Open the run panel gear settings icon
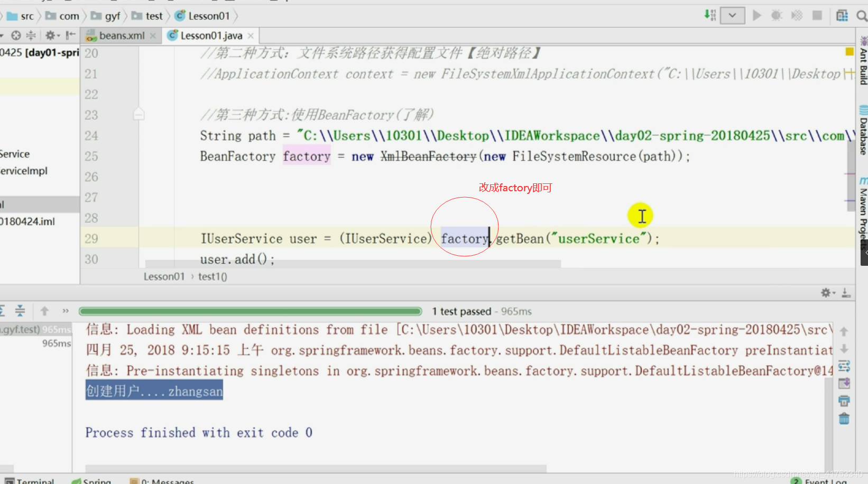 tap(828, 292)
